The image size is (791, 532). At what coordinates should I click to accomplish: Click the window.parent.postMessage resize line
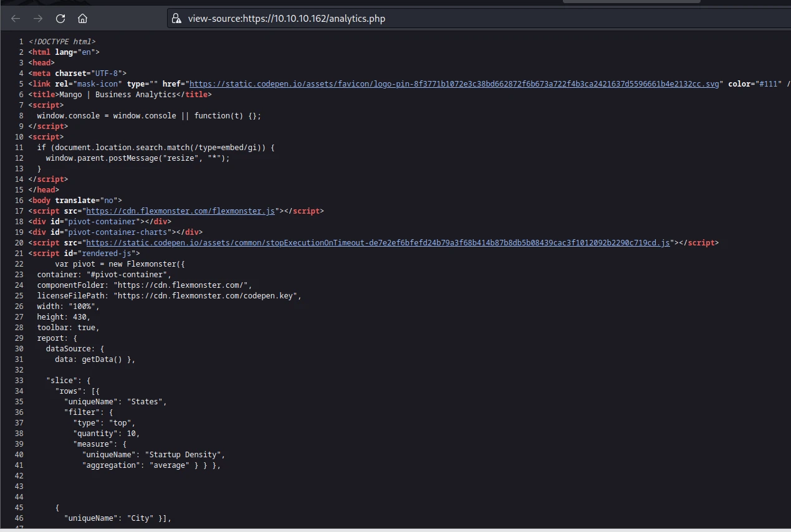click(138, 158)
